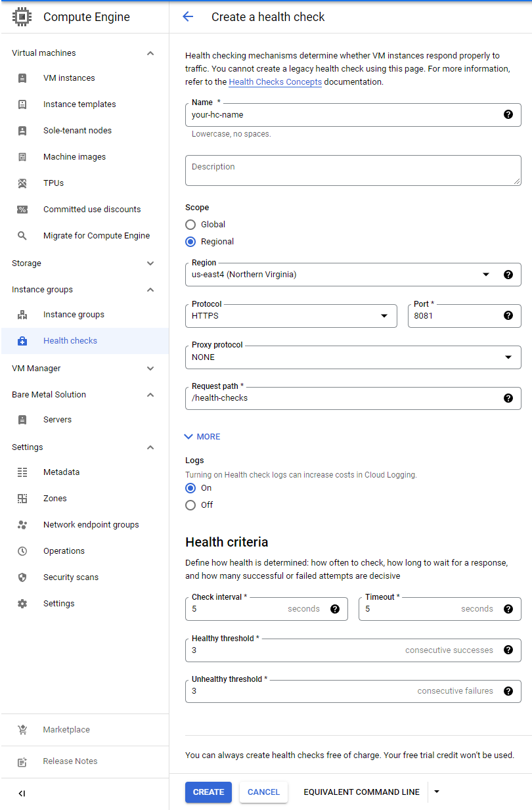Click the Description text area
Viewport: 532px width, 810px height.
[x=353, y=170]
